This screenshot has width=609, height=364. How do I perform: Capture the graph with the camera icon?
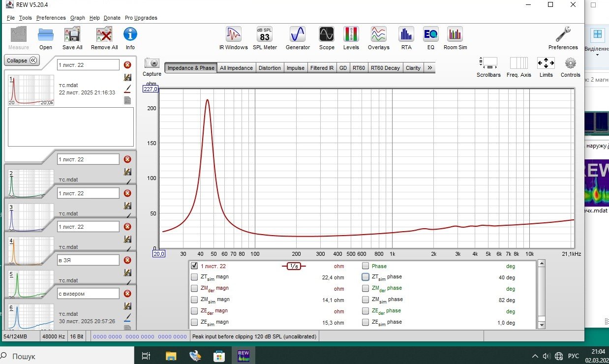[x=152, y=63]
